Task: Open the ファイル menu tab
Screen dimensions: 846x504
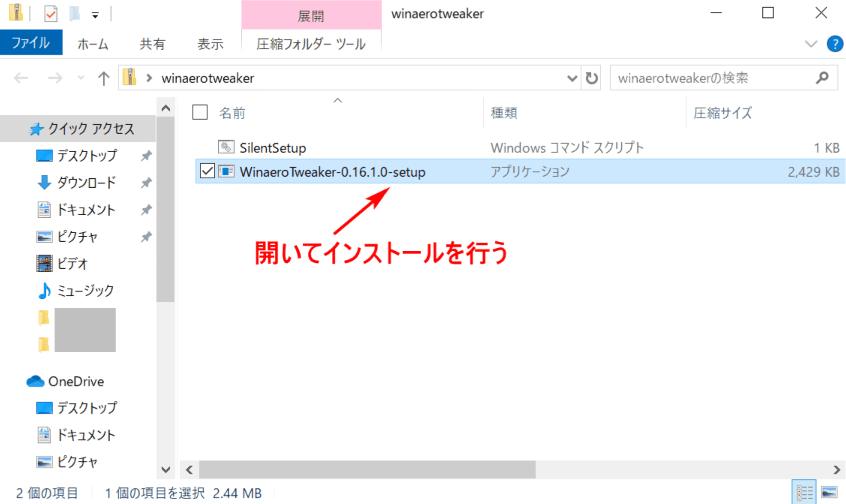Action: coord(31,43)
